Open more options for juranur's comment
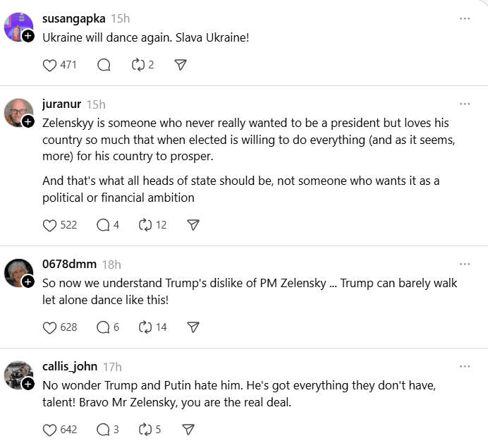 pos(465,104)
